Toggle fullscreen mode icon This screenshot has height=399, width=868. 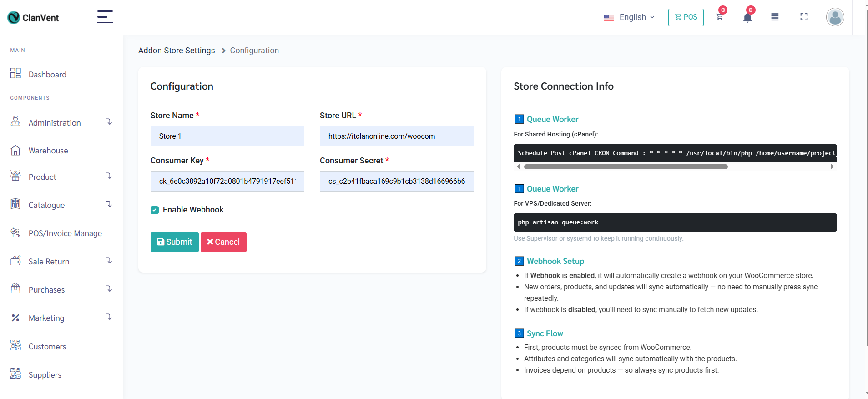coord(804,17)
